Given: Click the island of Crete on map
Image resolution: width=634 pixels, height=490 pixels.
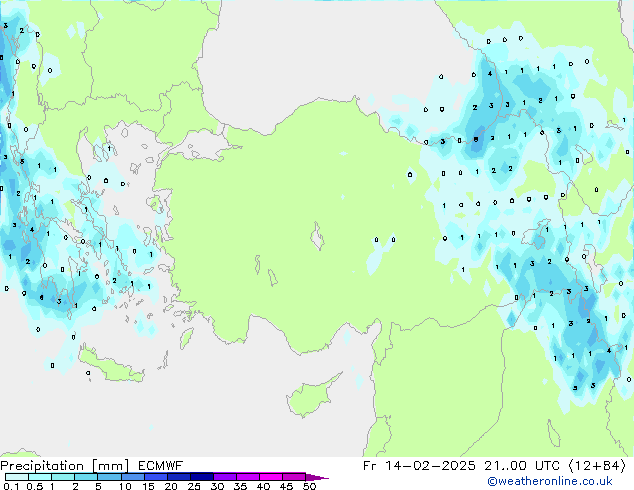Looking at the screenshot, I should click(109, 366).
